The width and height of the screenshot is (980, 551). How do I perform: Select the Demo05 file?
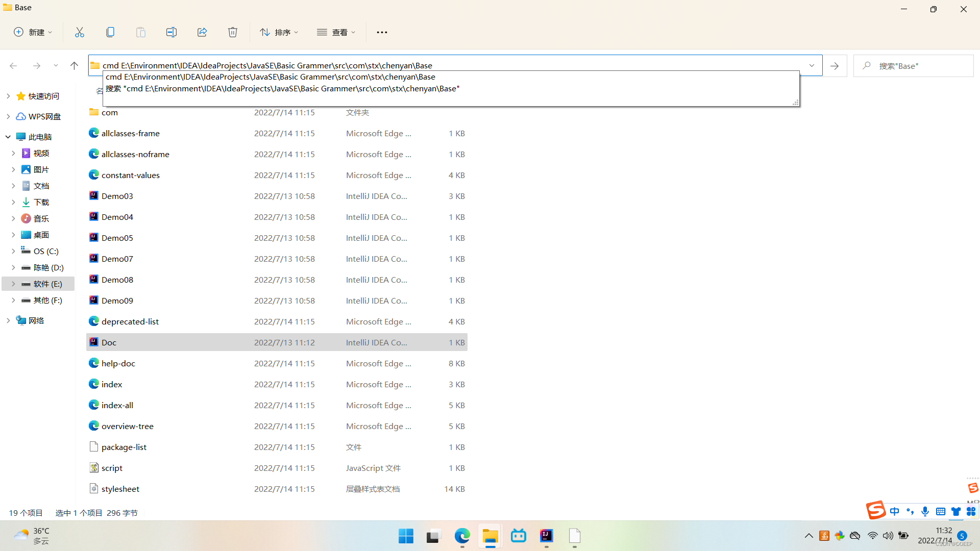click(x=117, y=238)
